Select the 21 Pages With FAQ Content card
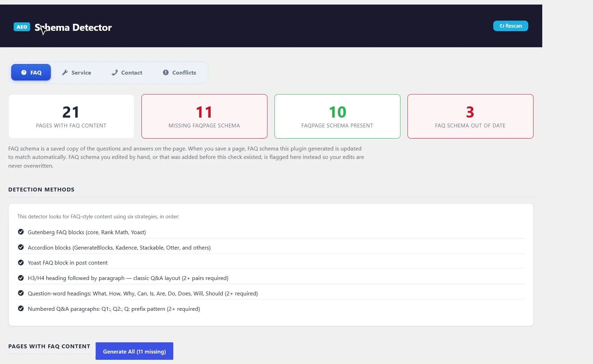593x364 pixels. click(71, 116)
